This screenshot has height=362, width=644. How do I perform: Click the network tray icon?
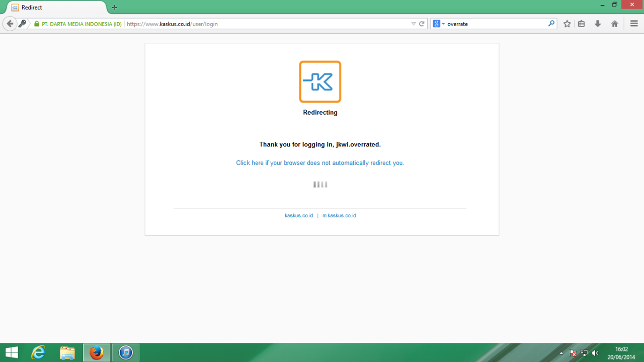[x=584, y=353]
